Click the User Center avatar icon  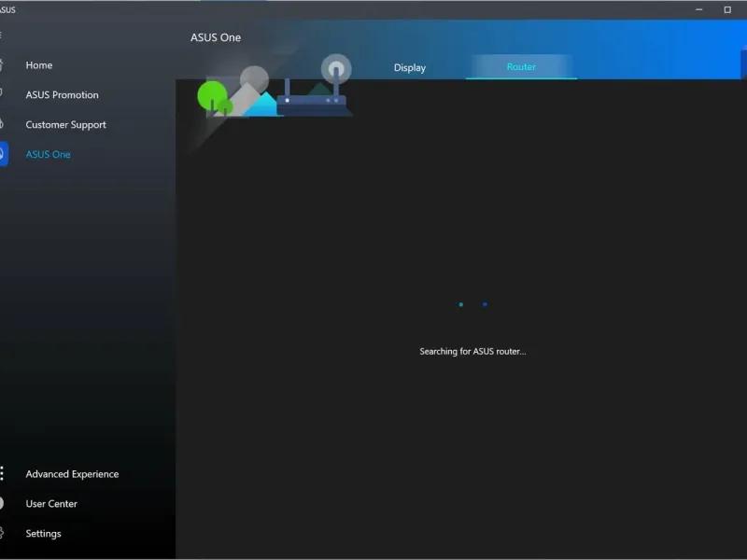(x=2, y=503)
